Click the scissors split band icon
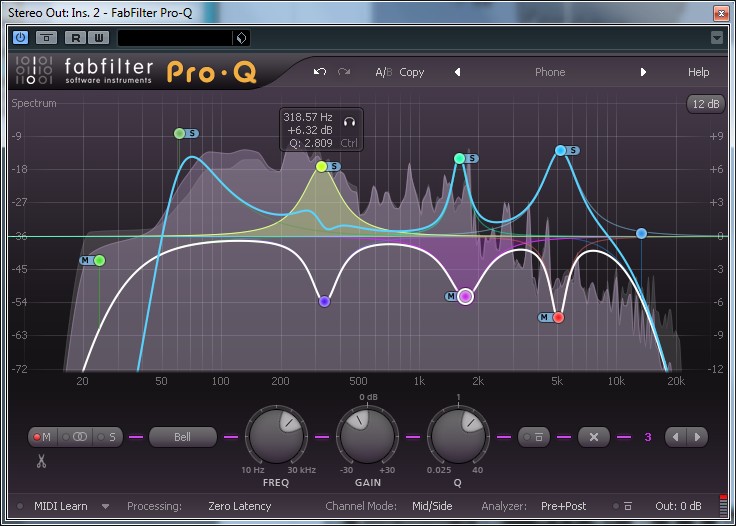The image size is (736, 526). click(41, 461)
